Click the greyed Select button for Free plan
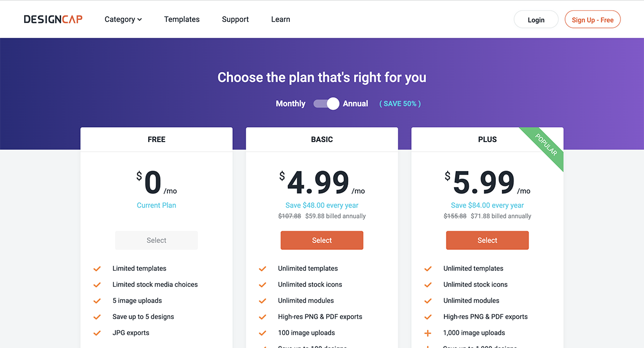Screen dimensions: 644x348 157,240
